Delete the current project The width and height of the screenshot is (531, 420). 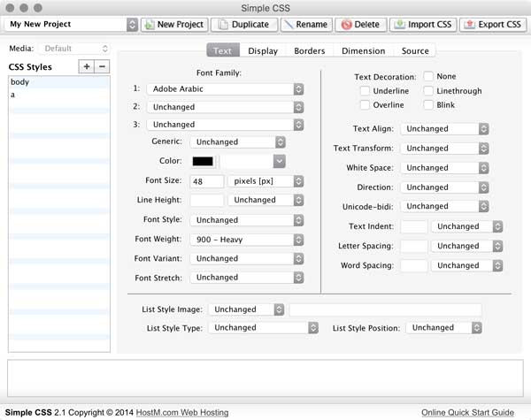(361, 25)
